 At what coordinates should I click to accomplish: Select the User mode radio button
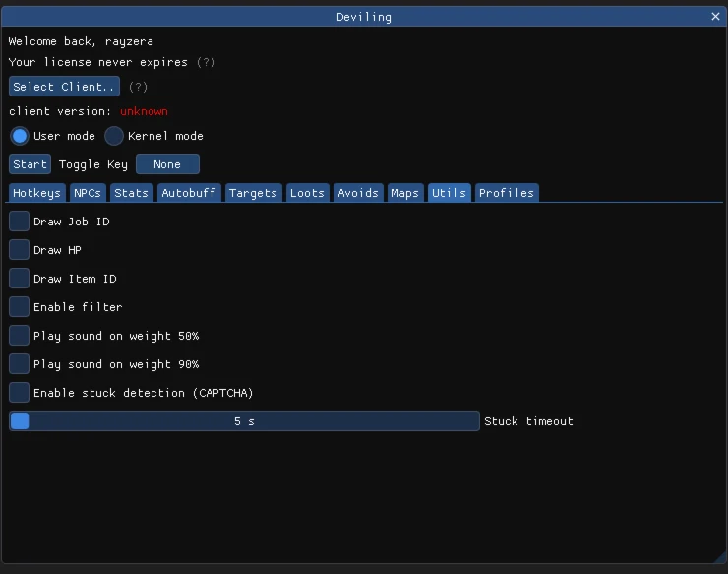[20, 136]
